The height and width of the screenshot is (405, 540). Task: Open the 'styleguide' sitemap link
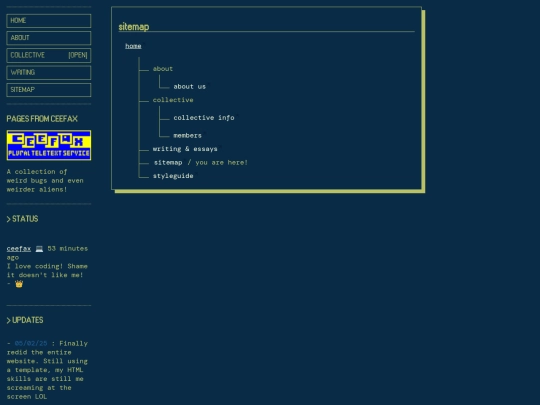[x=173, y=176]
